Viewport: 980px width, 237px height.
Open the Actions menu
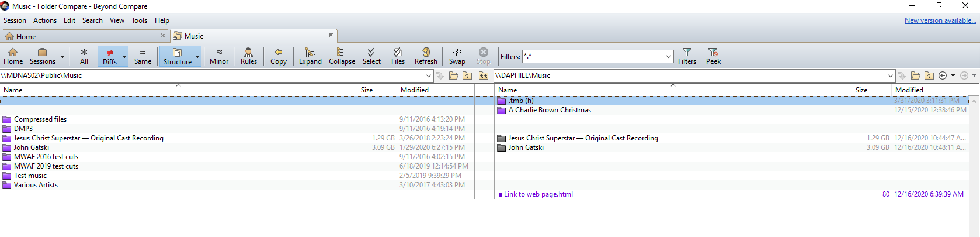pos(45,20)
